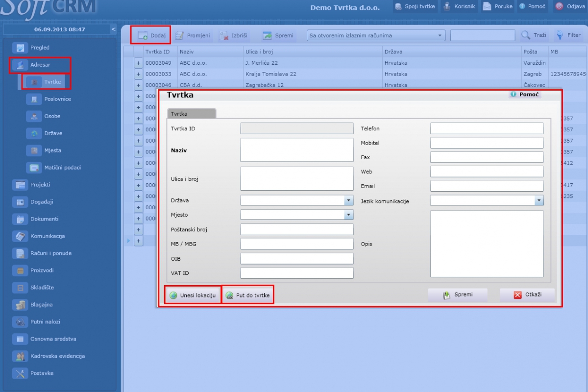The width and height of the screenshot is (588, 392).
Task: Focus the MB / MBG field
Action: click(297, 244)
